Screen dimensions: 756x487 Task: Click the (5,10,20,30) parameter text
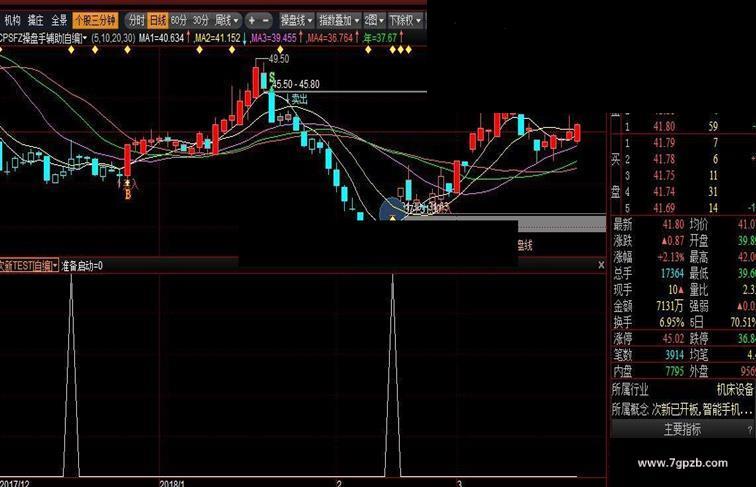click(113, 38)
